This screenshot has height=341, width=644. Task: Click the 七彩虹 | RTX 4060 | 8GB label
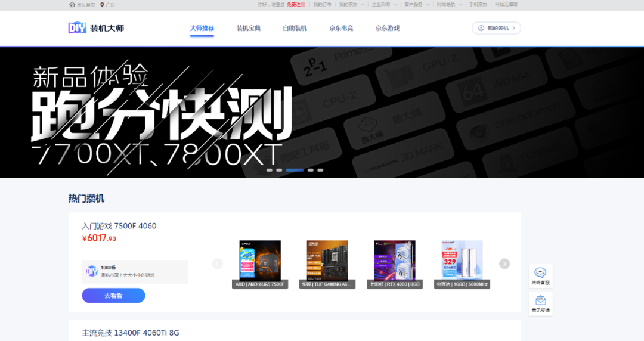coord(395,284)
